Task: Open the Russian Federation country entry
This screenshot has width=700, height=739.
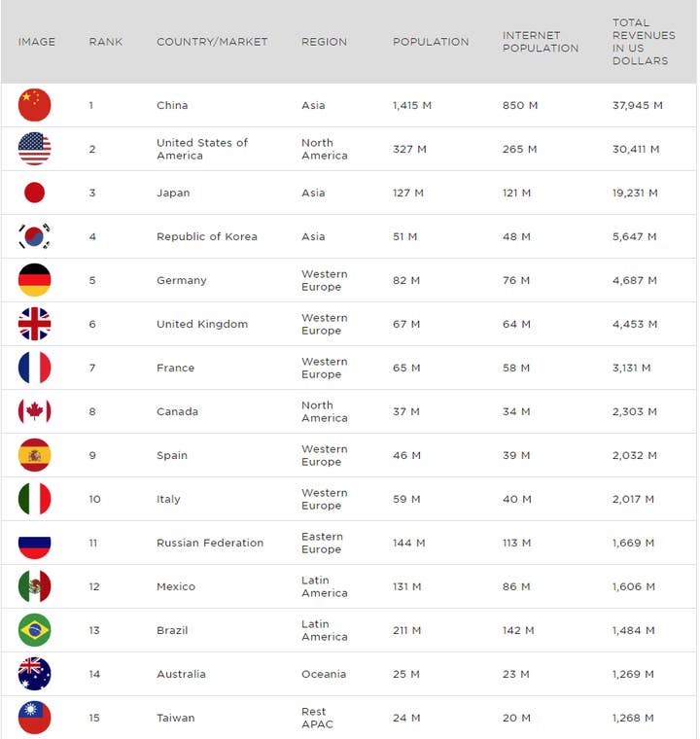Action: point(210,543)
